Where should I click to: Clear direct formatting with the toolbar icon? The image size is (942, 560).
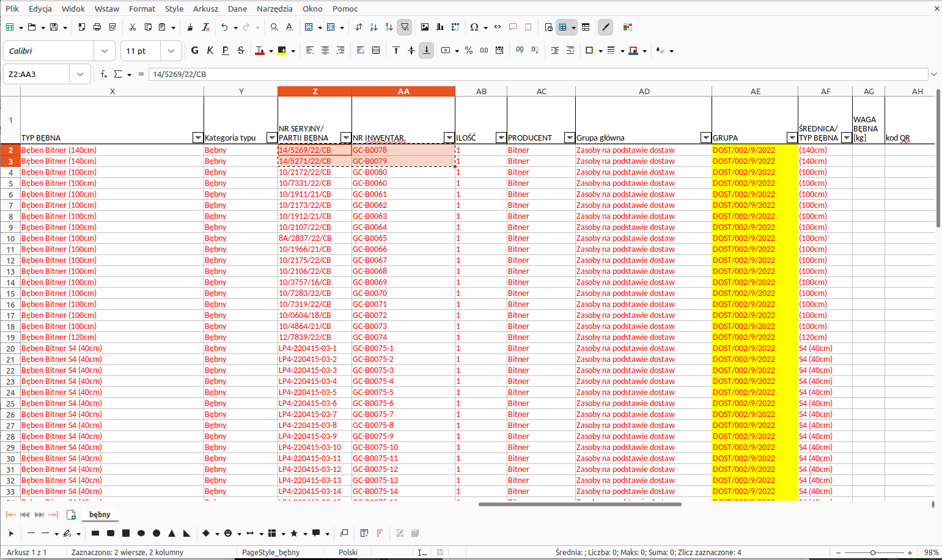click(206, 28)
